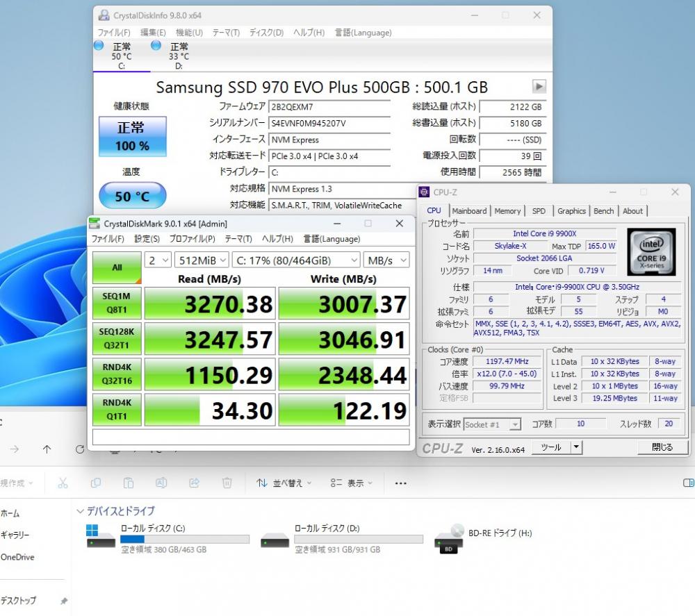Open OneDrive in Explorer sidebar
The height and width of the screenshot is (616, 695).
point(17,557)
